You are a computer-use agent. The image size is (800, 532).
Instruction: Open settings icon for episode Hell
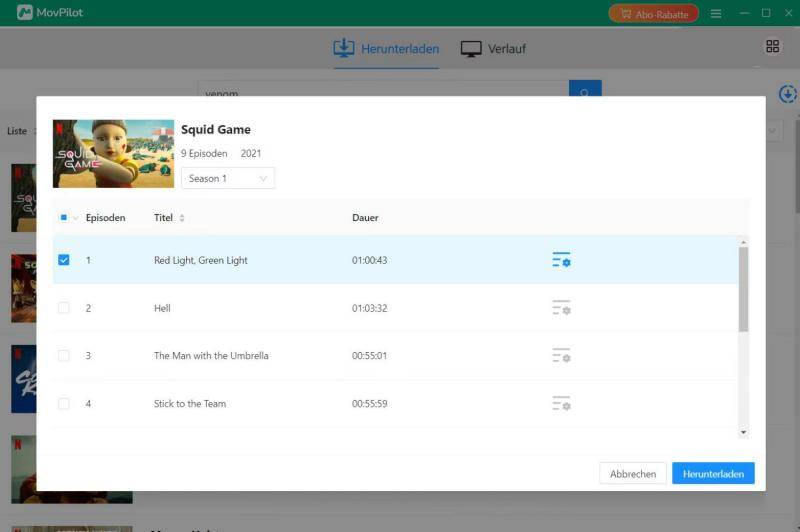pyautogui.click(x=561, y=308)
